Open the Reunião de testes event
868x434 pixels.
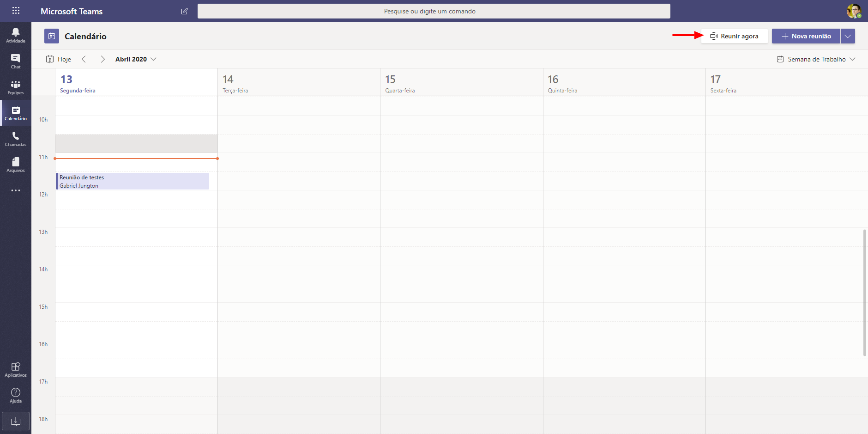pos(133,181)
